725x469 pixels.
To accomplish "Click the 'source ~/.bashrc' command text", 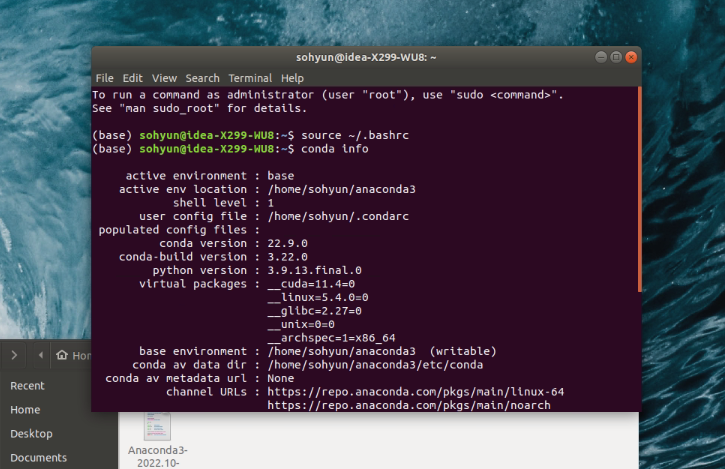I will [x=355, y=136].
